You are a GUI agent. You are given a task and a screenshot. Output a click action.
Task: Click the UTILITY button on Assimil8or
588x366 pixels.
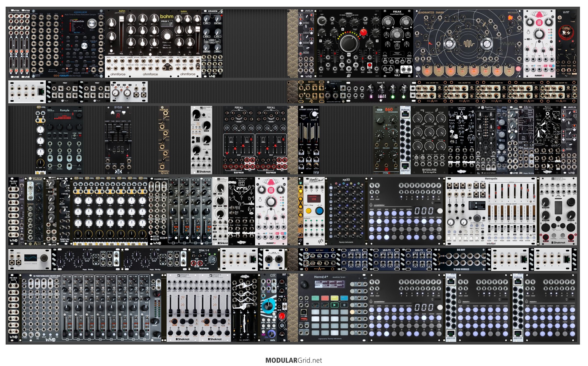[x=85, y=38]
